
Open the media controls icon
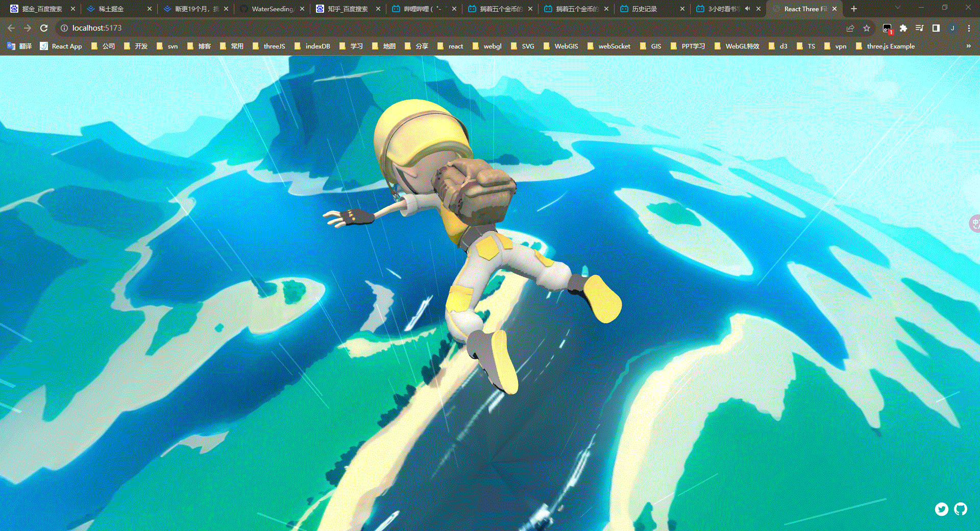pos(920,28)
